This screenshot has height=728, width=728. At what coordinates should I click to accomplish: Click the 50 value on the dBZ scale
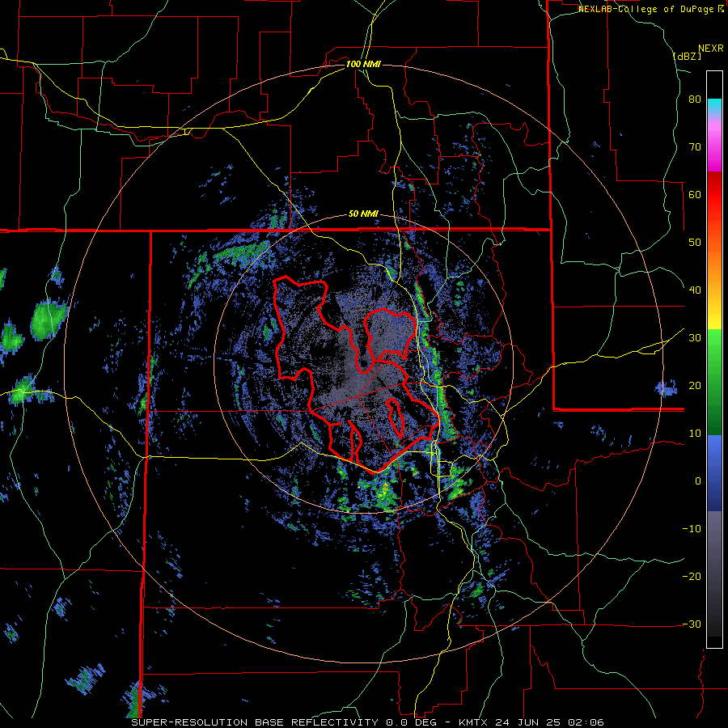tap(695, 243)
